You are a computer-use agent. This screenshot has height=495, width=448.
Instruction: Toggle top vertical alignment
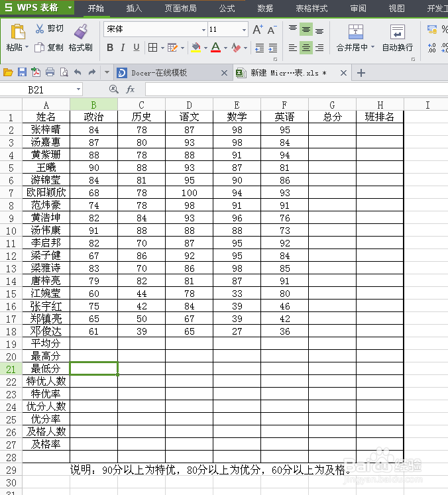tap(293, 29)
